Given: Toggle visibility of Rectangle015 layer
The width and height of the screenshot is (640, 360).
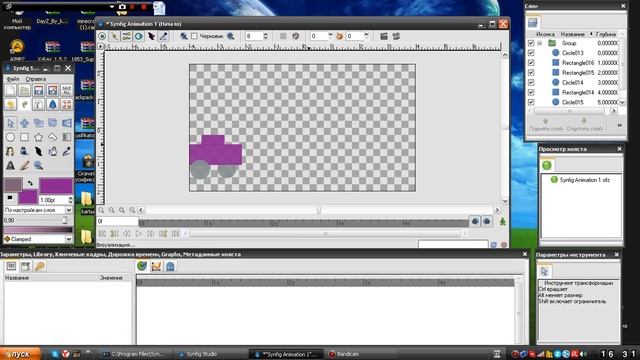Looking at the screenshot, I should (x=531, y=73).
